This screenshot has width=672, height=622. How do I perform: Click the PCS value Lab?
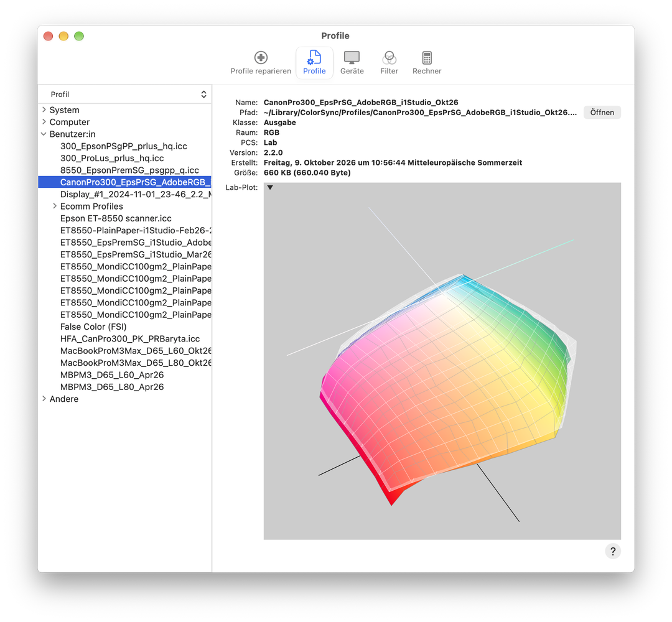(x=270, y=142)
